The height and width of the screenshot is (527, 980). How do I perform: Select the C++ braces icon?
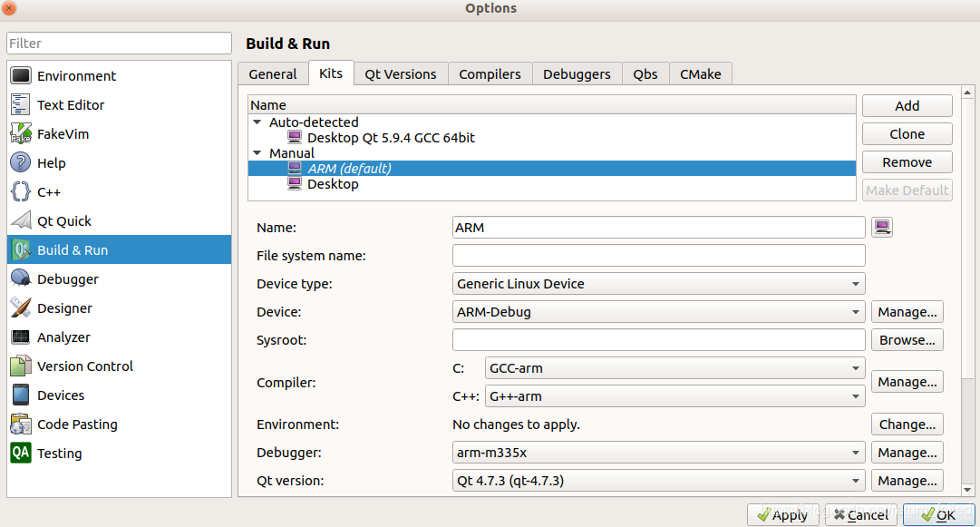(x=21, y=192)
